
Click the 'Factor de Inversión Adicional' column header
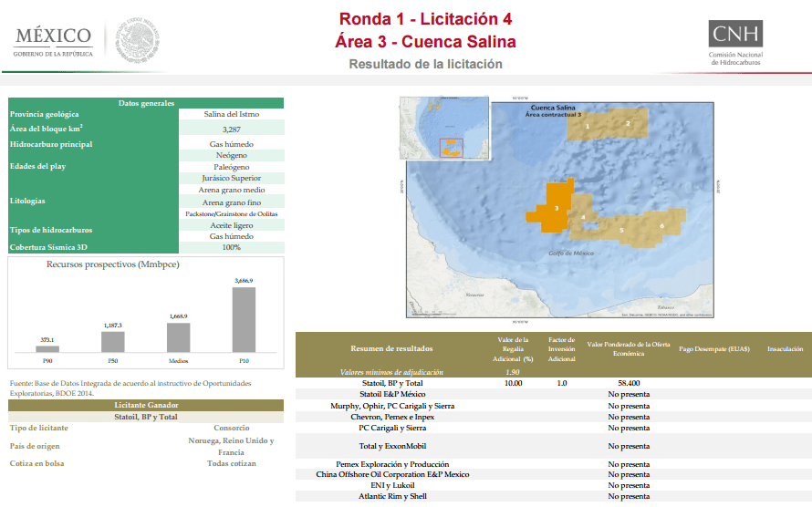[x=562, y=349]
